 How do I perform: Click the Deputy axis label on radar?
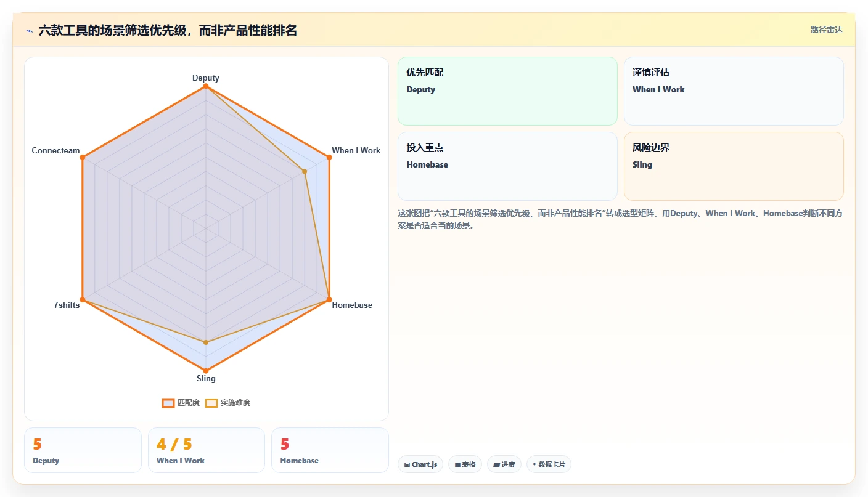206,78
